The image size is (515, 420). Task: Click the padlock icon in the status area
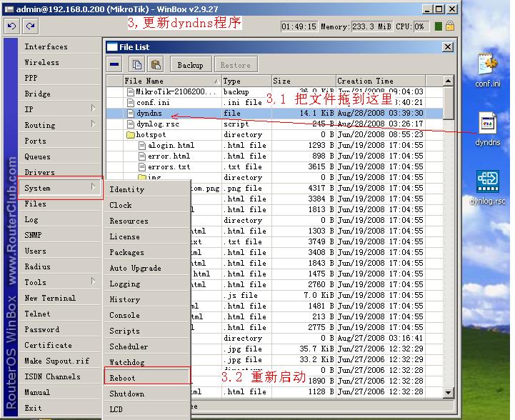coord(450,26)
